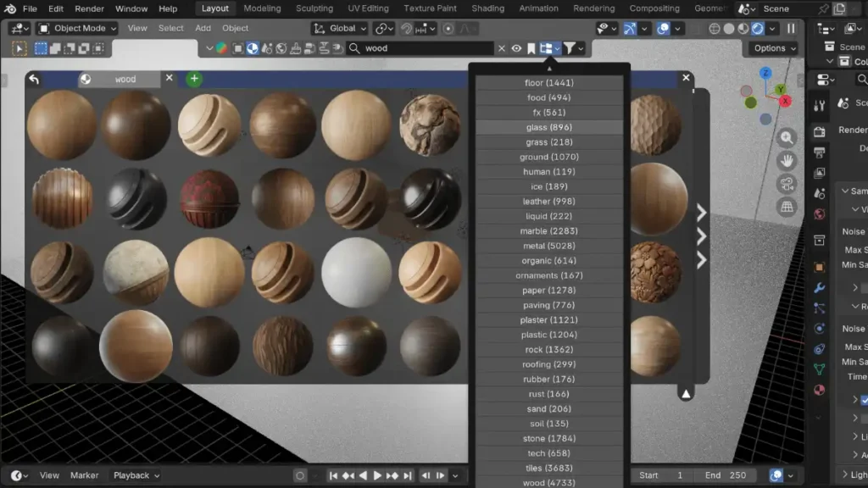Toggle proportional editing
The height and width of the screenshot is (488, 868).
pyautogui.click(x=448, y=28)
